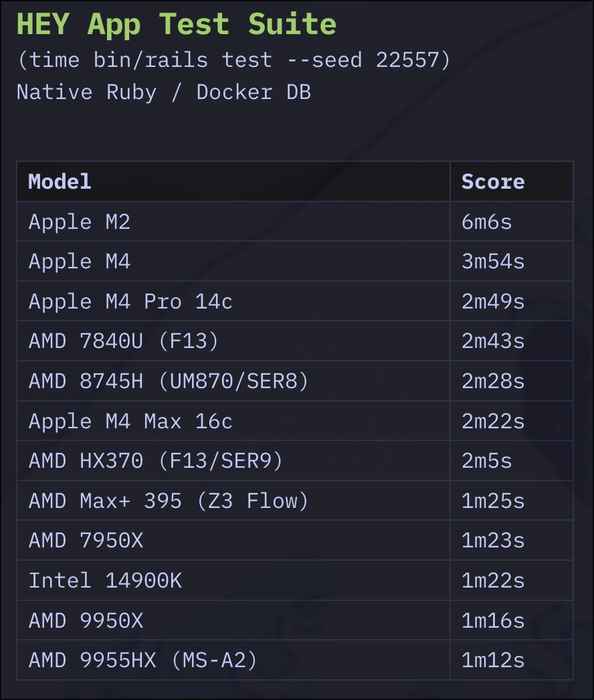Click the 'Native Ruby / Docker DB' subtitle
Image resolution: width=594 pixels, height=700 pixels.
163,92
